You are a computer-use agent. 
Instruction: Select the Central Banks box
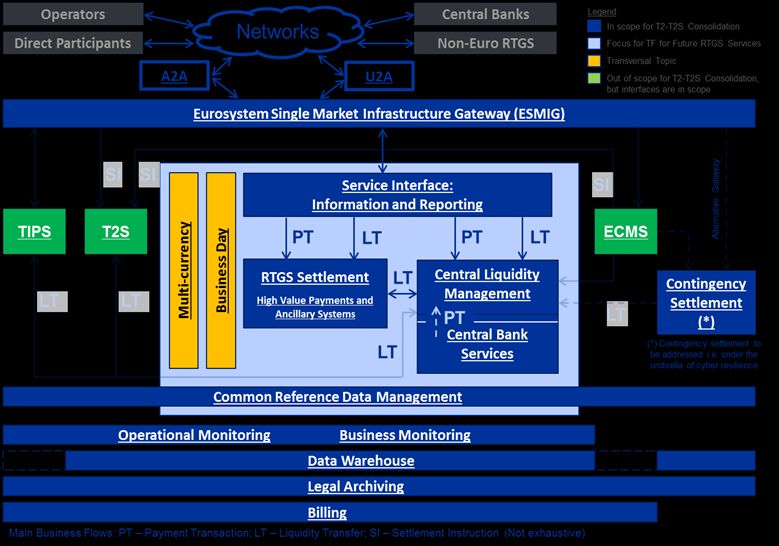point(485,14)
